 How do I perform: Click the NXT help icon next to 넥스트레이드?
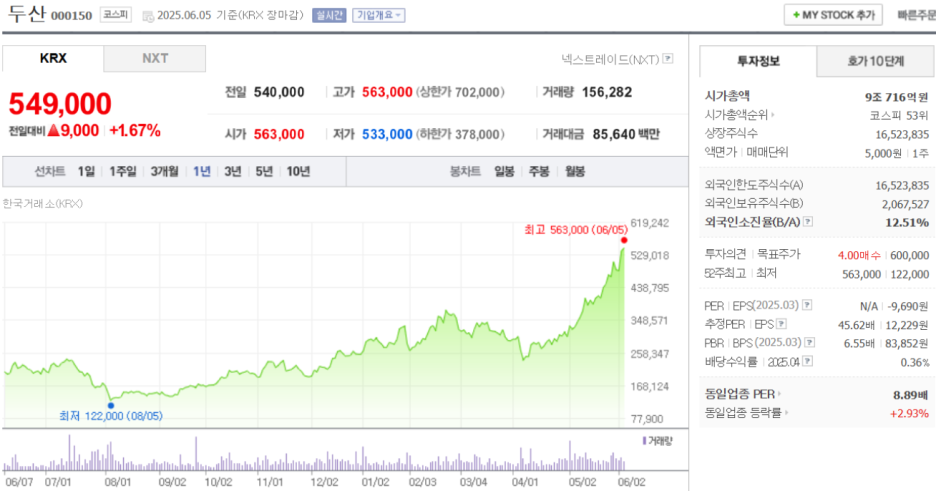tap(668, 58)
